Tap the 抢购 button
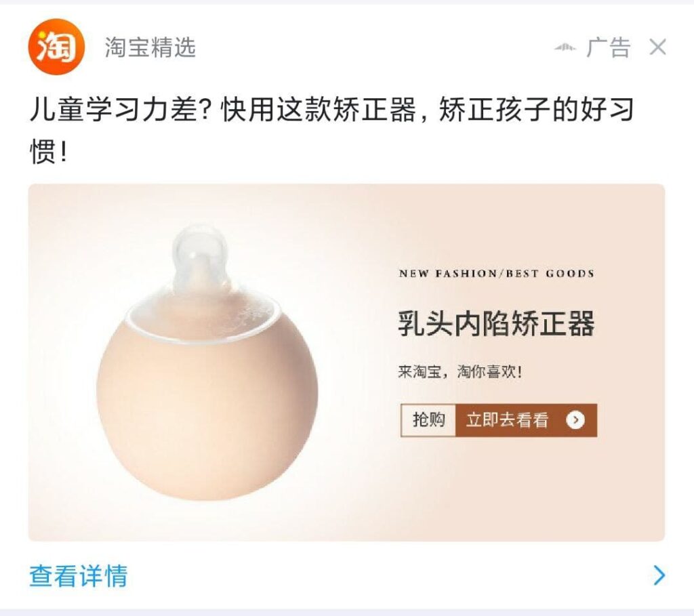 tap(428, 420)
